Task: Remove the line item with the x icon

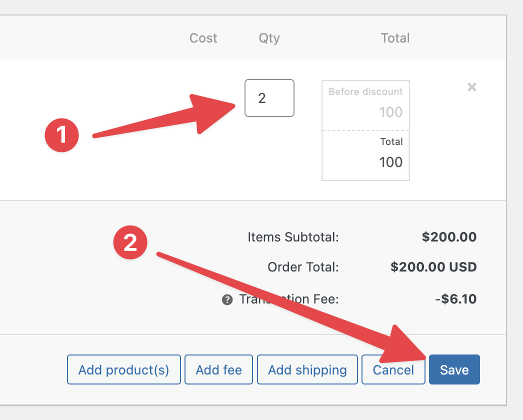Action: 471,87
